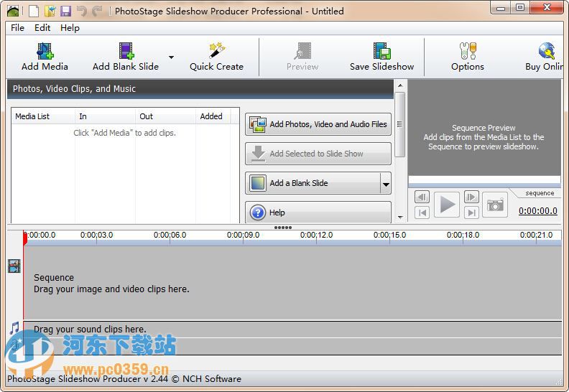This screenshot has width=569, height=392.
Task: Click the open project folder icon
Action: (50, 11)
